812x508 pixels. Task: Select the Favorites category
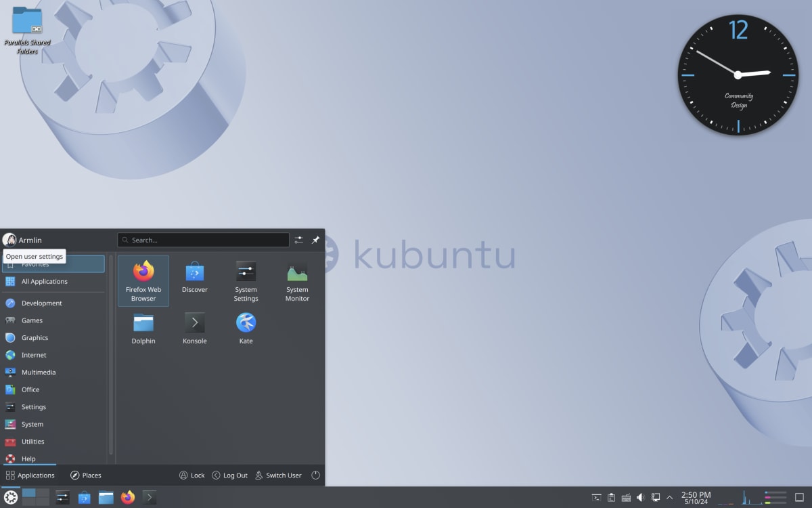[x=53, y=264]
